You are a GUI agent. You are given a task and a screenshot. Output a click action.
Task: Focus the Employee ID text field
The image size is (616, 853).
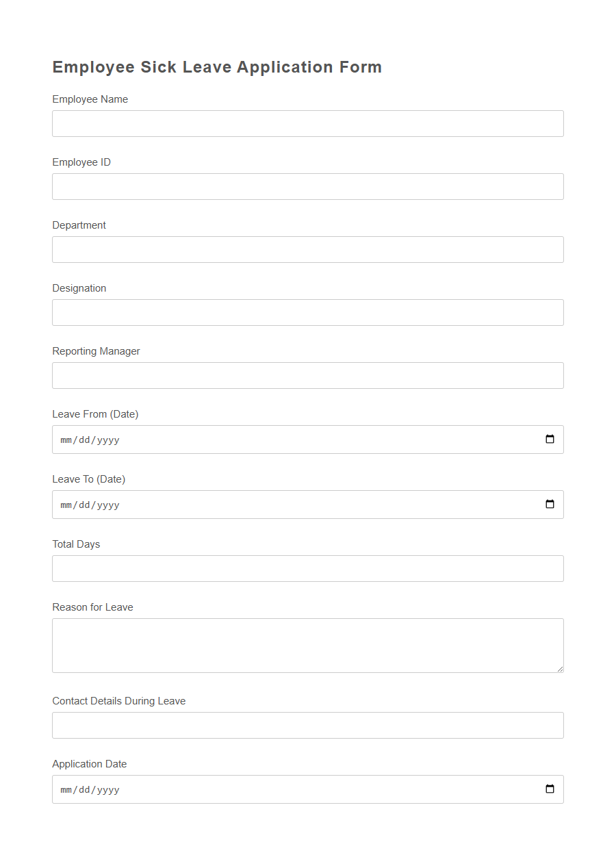pos(307,186)
